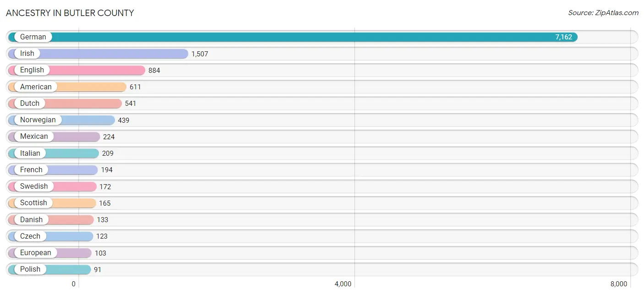Click the 8,000 axis tick label
Viewport: 644px width, 295px height.
coord(619,284)
